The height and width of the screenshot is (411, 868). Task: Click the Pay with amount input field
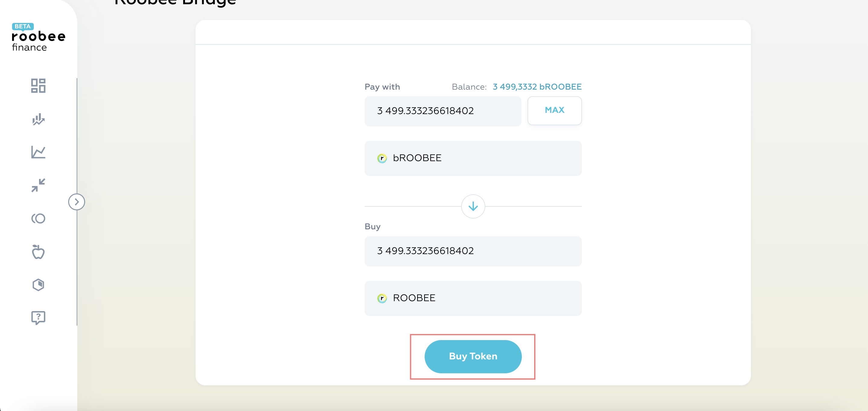443,111
